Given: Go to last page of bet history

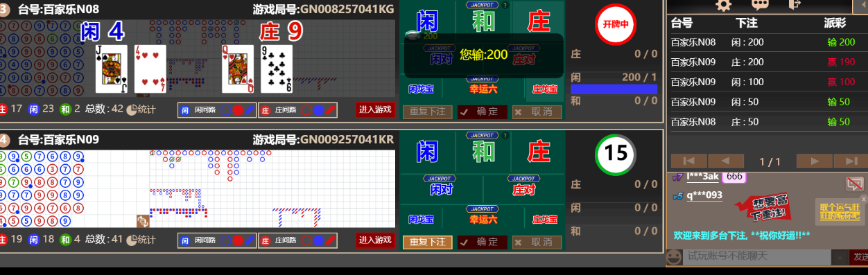Looking at the screenshot, I should [851, 161].
